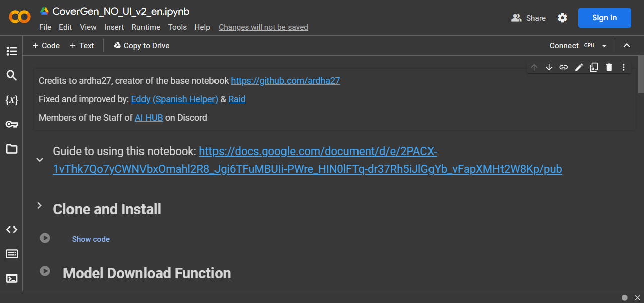This screenshot has height=303, width=644.
Task: Click the Model Download Function heading
Action: [147, 273]
